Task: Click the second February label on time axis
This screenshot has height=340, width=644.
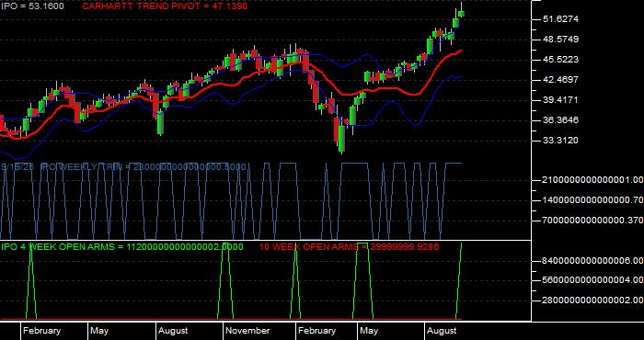Action: pos(316,331)
